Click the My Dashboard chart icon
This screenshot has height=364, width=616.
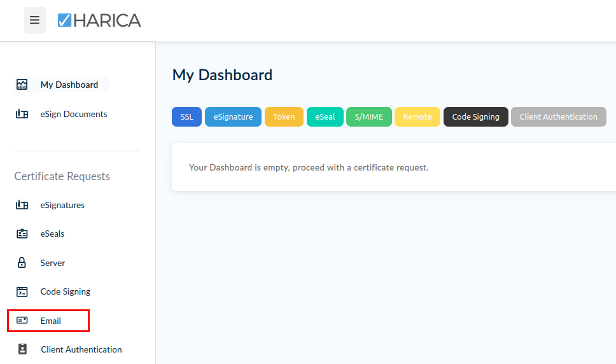point(22,85)
